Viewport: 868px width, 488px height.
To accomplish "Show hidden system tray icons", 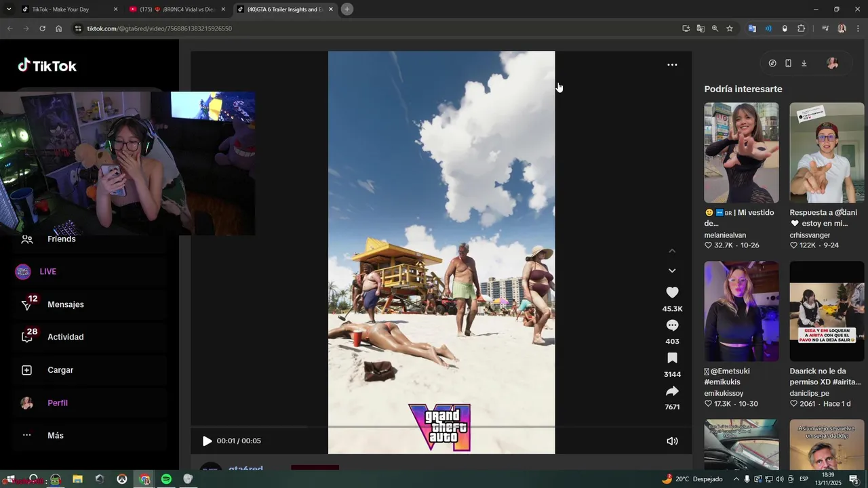I will point(736,479).
